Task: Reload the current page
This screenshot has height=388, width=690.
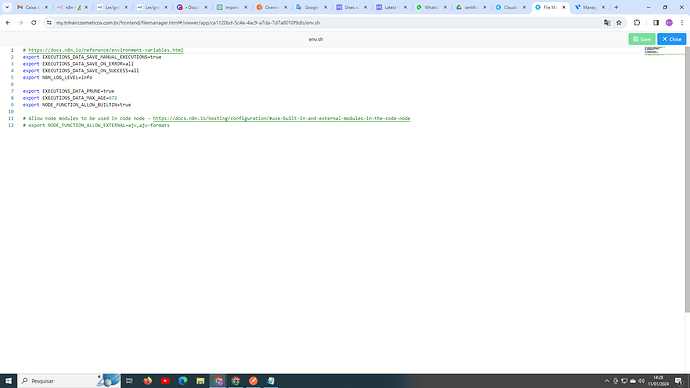Action: [x=33, y=23]
